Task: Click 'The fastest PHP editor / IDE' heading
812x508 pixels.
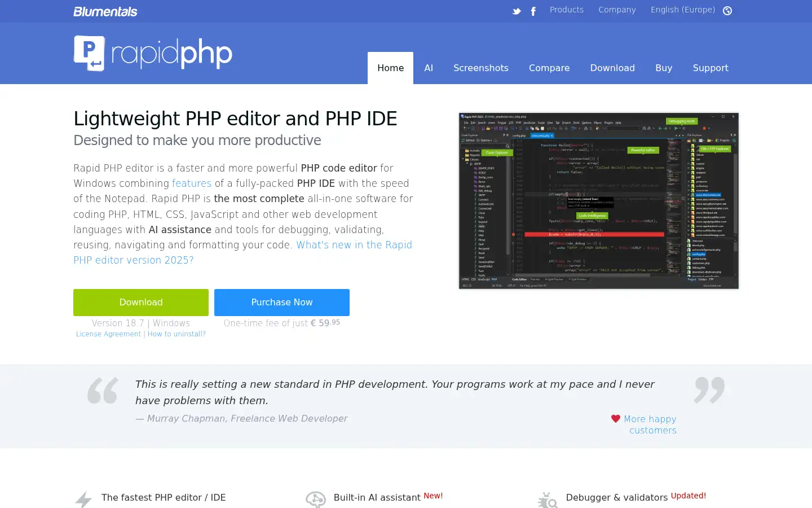Action: point(164,497)
